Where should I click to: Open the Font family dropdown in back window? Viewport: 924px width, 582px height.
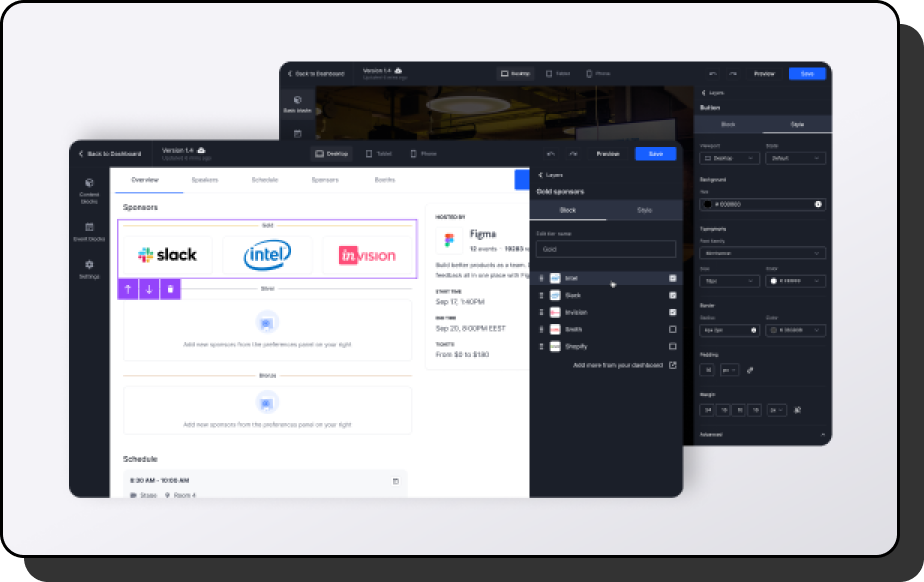(763, 253)
